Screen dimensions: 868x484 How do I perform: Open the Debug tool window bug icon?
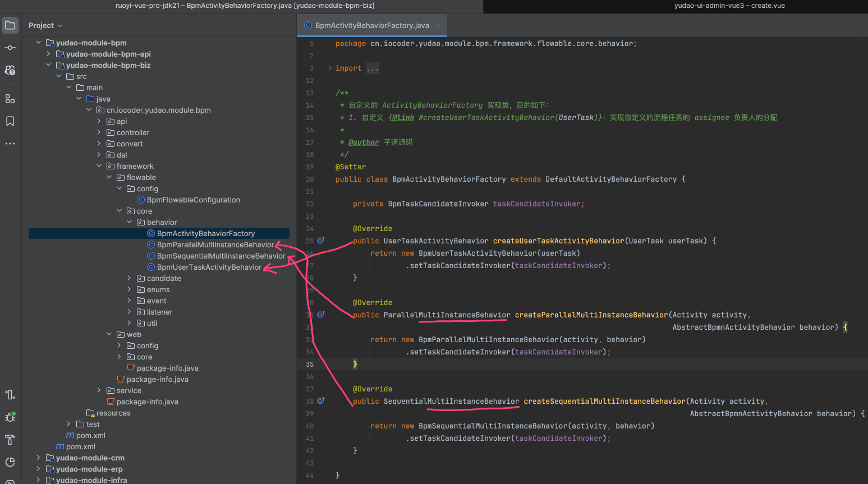coord(10,417)
